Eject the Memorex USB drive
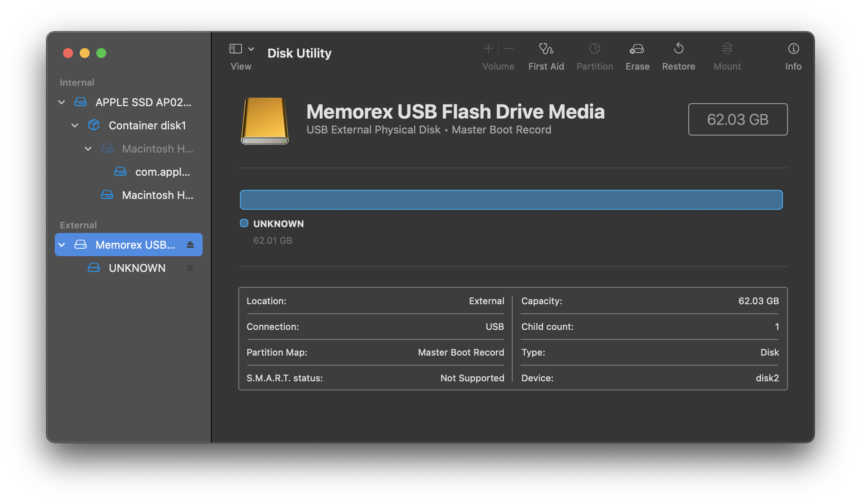861x504 pixels. (x=190, y=245)
